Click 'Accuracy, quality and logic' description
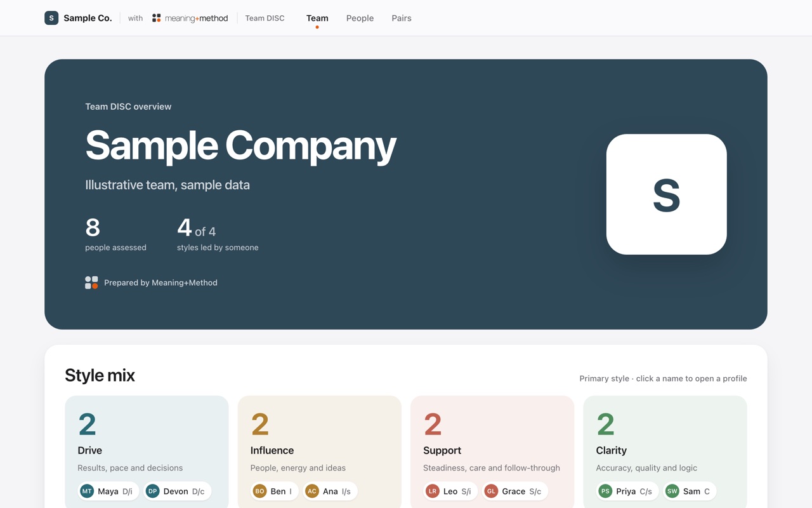 click(x=646, y=468)
